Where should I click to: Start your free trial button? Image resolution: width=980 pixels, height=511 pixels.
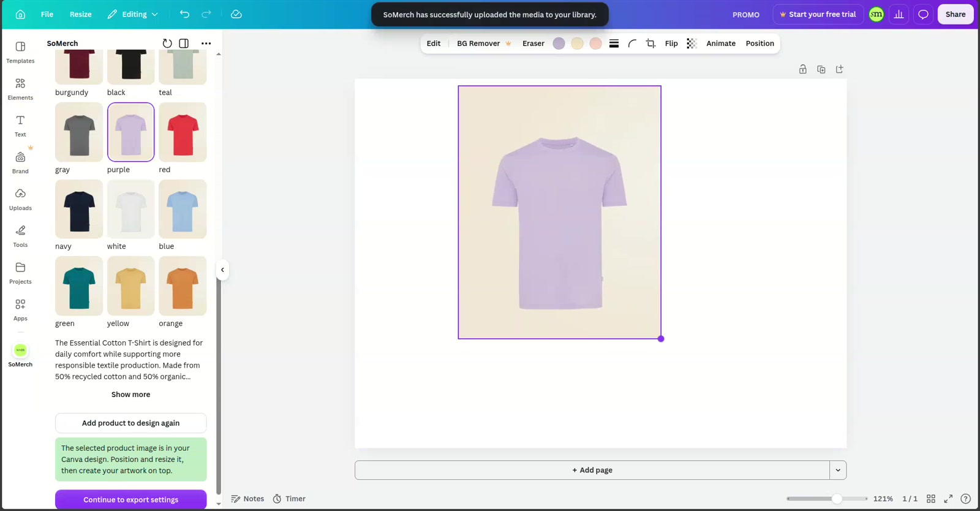(x=818, y=14)
